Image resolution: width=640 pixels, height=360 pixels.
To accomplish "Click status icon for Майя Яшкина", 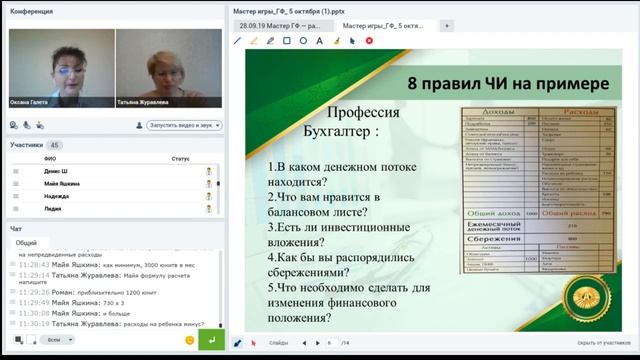I will [x=209, y=184].
